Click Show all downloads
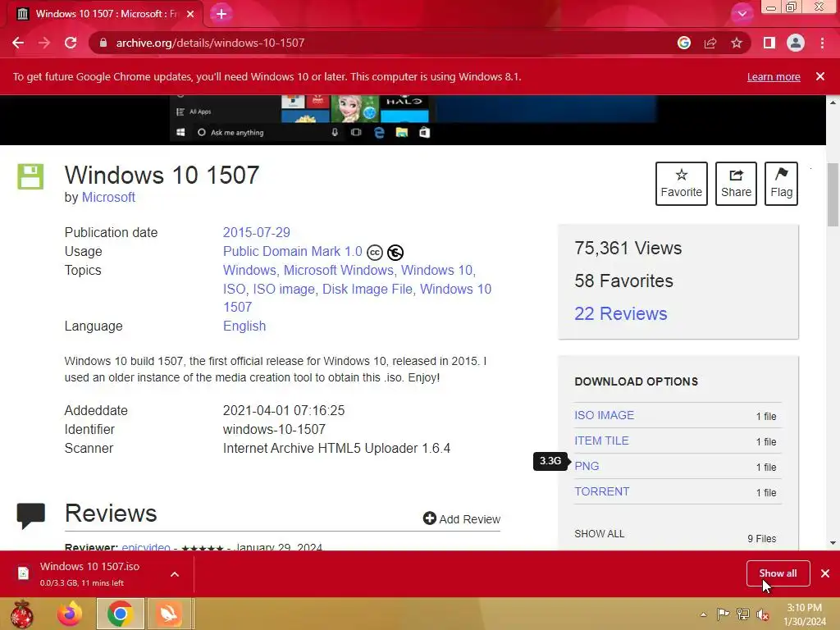The image size is (840, 630). tap(778, 573)
